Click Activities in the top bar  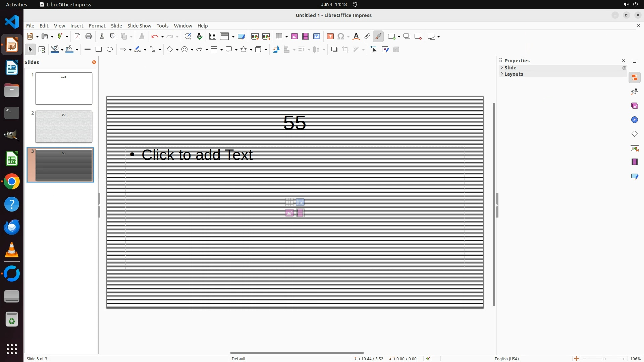pos(16,4)
